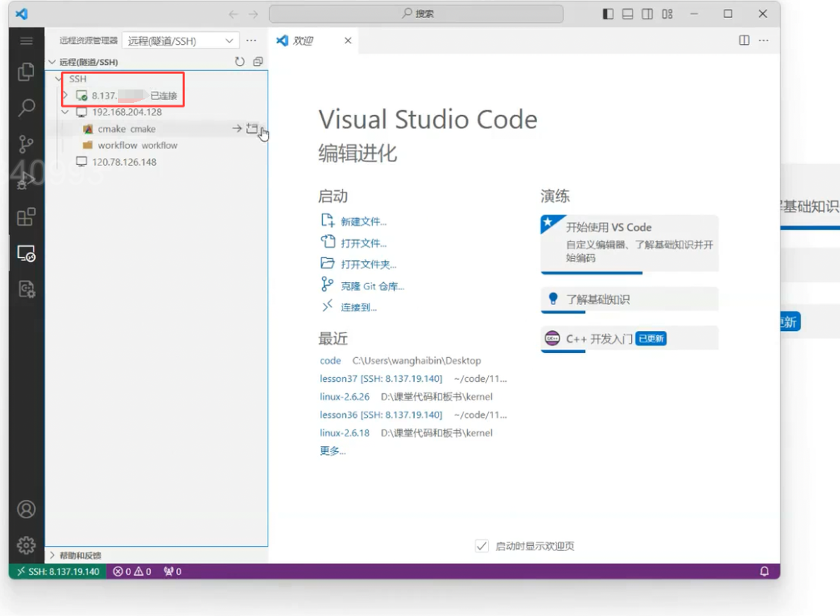Toggle primary sidebar layout icon
The height and width of the screenshot is (616, 840).
coord(608,14)
